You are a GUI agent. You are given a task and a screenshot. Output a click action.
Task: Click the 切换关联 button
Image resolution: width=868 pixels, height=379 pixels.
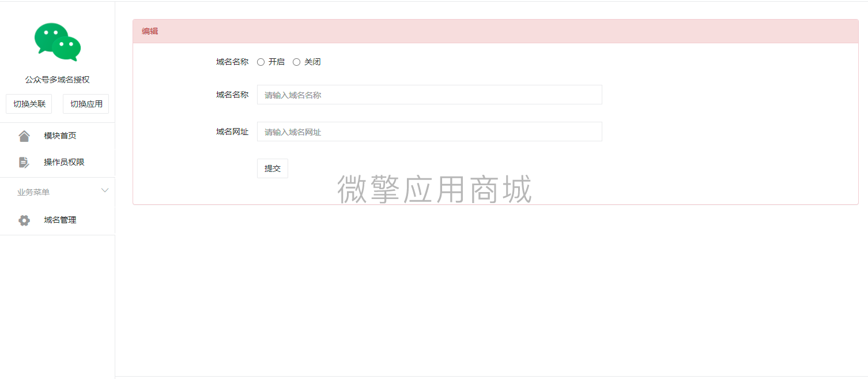[x=29, y=104]
